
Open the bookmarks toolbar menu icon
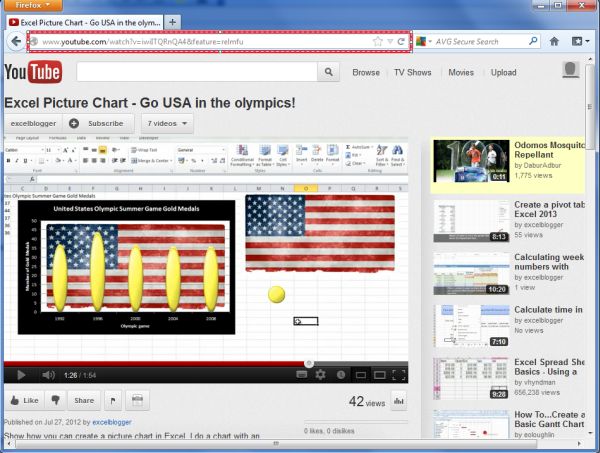(580, 41)
